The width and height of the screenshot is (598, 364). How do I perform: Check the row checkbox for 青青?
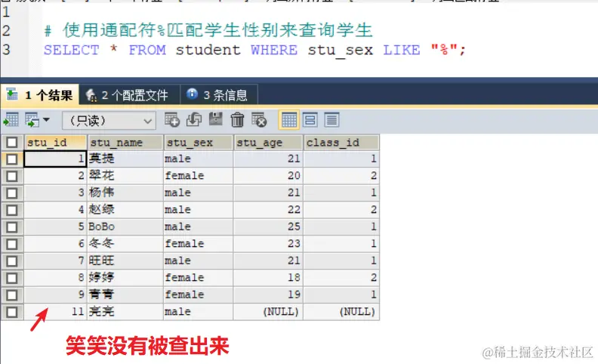(x=12, y=295)
